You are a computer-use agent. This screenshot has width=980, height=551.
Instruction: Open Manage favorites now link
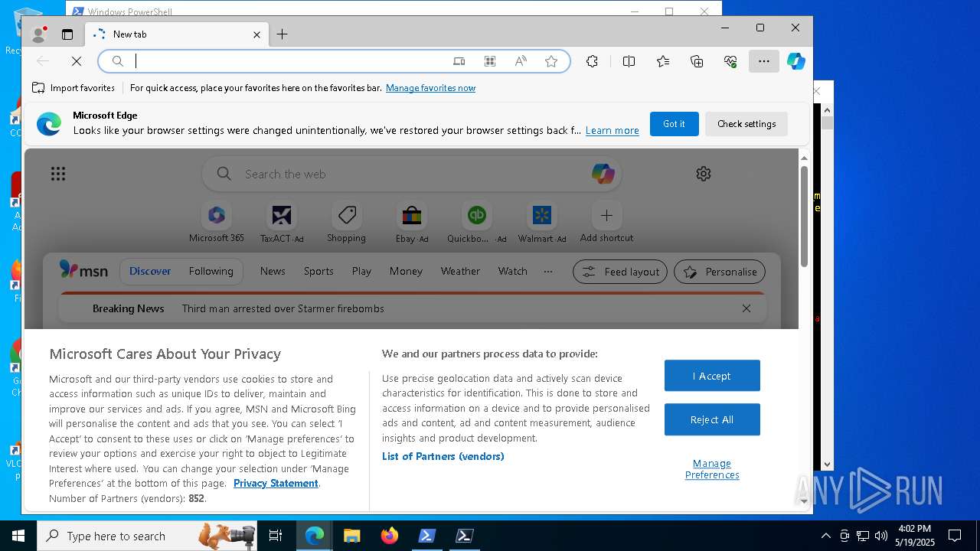pos(430,88)
